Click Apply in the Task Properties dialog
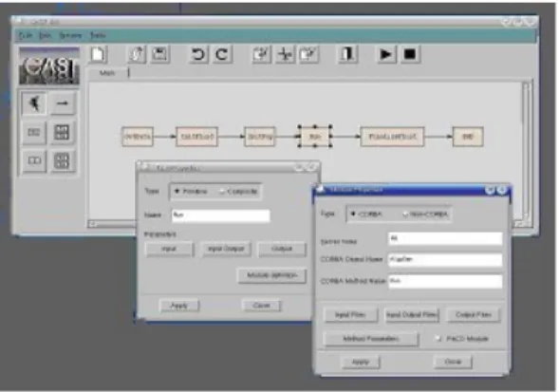This screenshot has height=392, width=559. tap(179, 306)
